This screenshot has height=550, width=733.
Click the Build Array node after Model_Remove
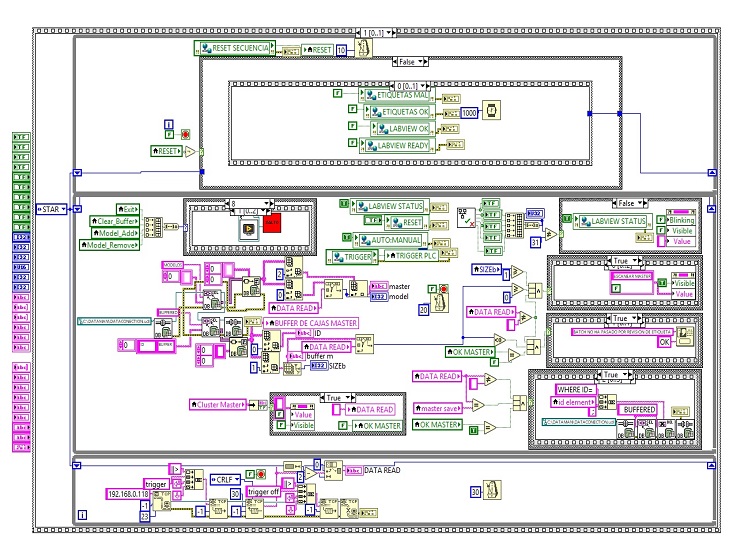point(153,228)
